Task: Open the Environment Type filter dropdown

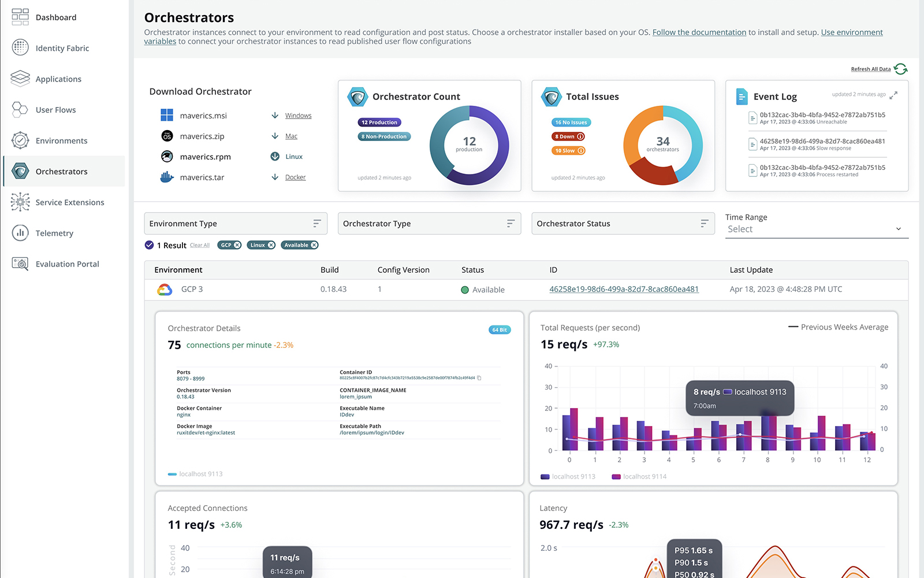Action: (x=236, y=224)
